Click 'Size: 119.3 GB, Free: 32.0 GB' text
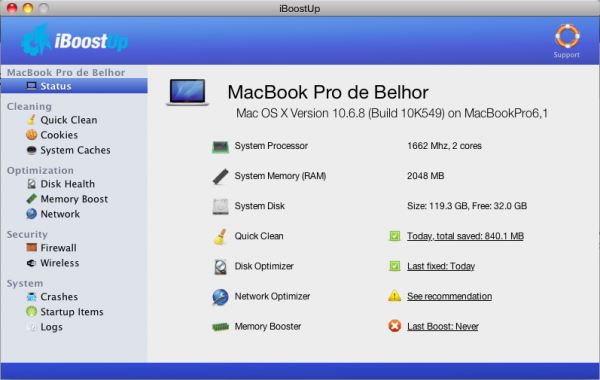600x380 pixels. coord(467,206)
